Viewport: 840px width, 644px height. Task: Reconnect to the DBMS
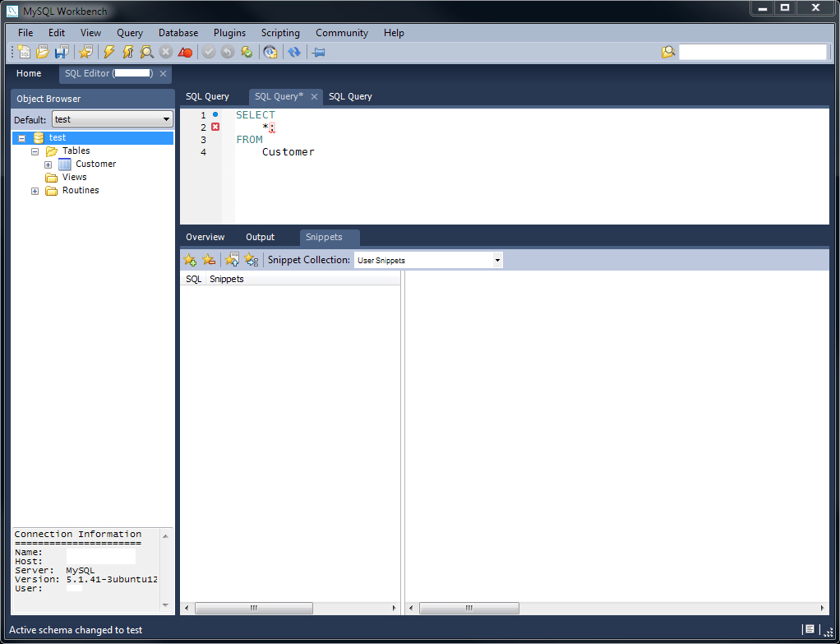tap(270, 52)
